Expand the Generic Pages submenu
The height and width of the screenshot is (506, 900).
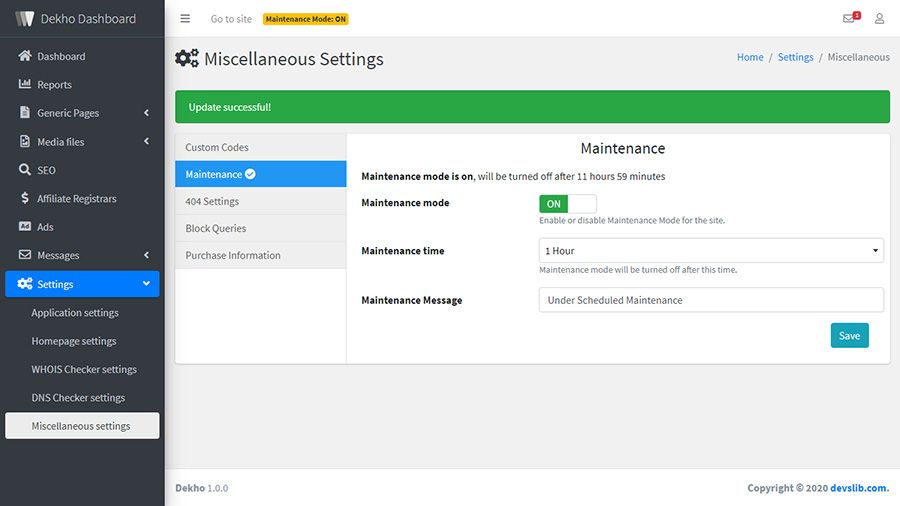tap(146, 113)
